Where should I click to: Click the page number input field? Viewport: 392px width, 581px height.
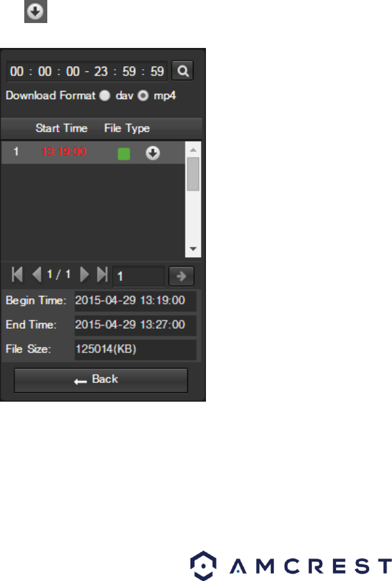click(138, 276)
